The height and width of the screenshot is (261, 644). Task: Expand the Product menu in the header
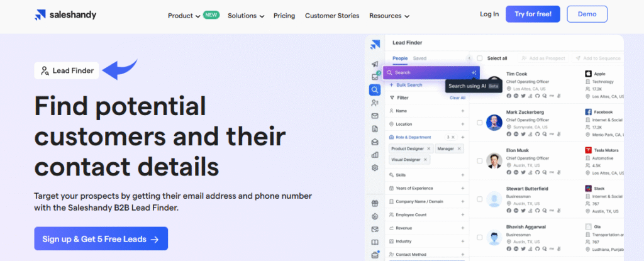pyautogui.click(x=184, y=16)
